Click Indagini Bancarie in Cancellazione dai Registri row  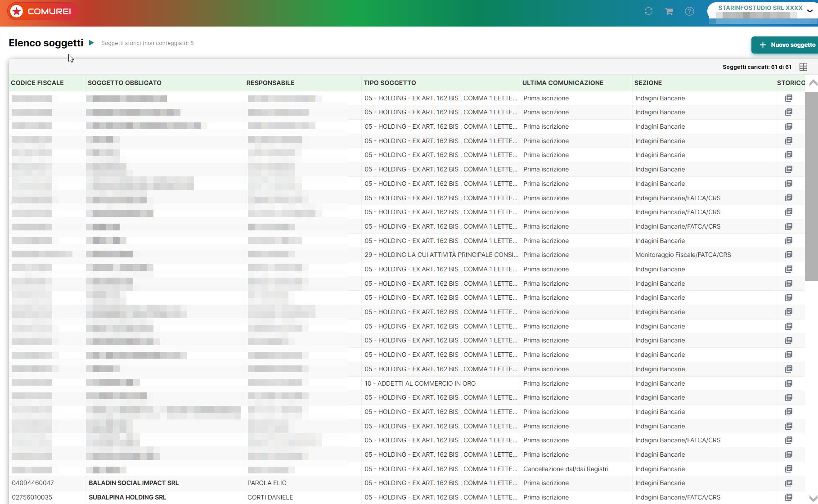pyautogui.click(x=660, y=469)
